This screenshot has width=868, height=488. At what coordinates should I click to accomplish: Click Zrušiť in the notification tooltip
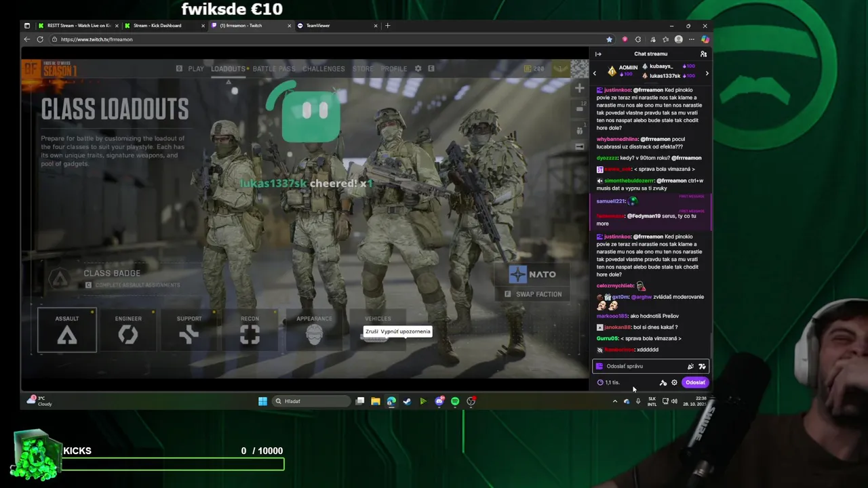pos(372,331)
